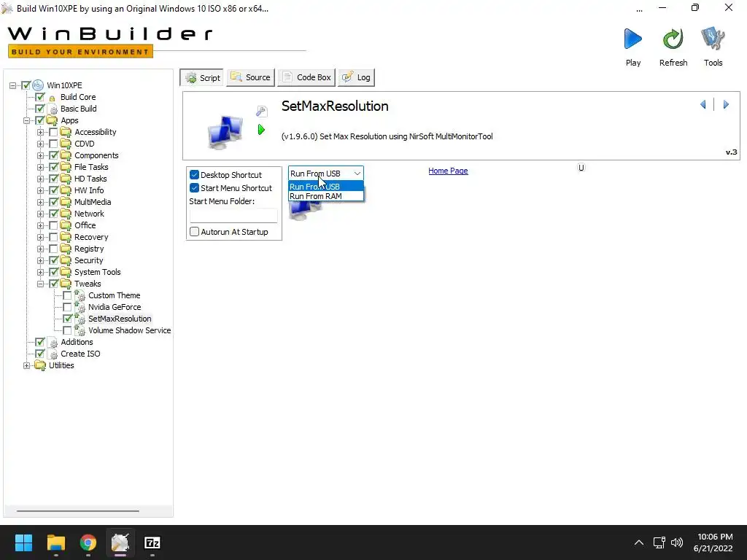Image resolution: width=747 pixels, height=560 pixels.
Task: Switch to the Code Box tab
Action: click(306, 77)
